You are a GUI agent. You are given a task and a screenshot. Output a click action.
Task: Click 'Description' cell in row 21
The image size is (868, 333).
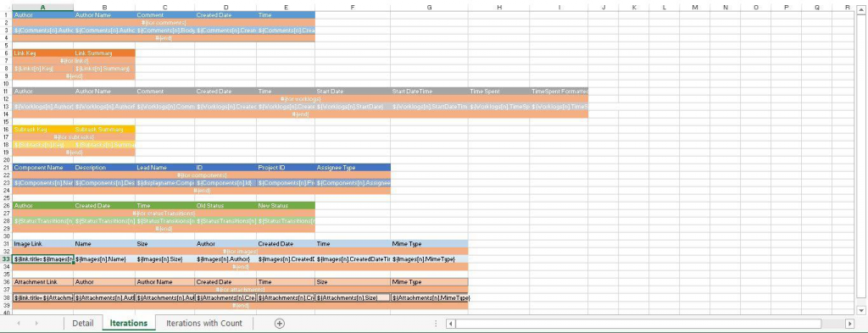(104, 167)
